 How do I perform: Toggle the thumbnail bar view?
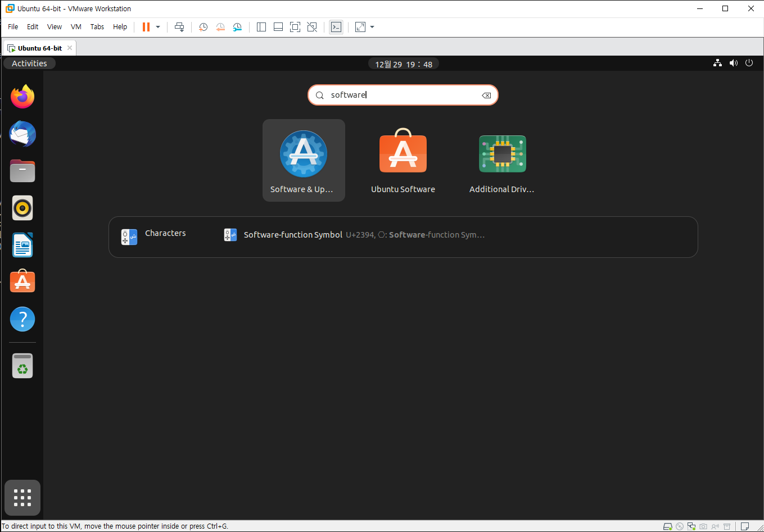pyautogui.click(x=278, y=27)
